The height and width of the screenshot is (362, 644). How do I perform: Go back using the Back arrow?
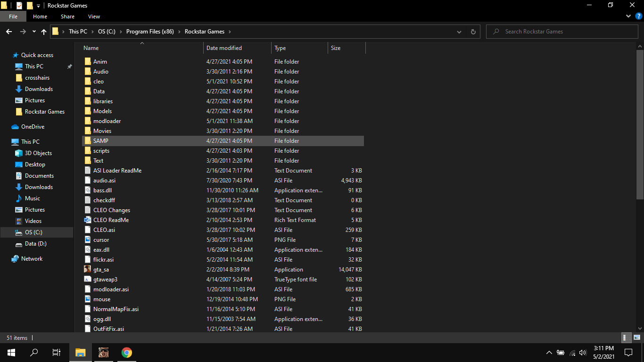pyautogui.click(x=8, y=32)
